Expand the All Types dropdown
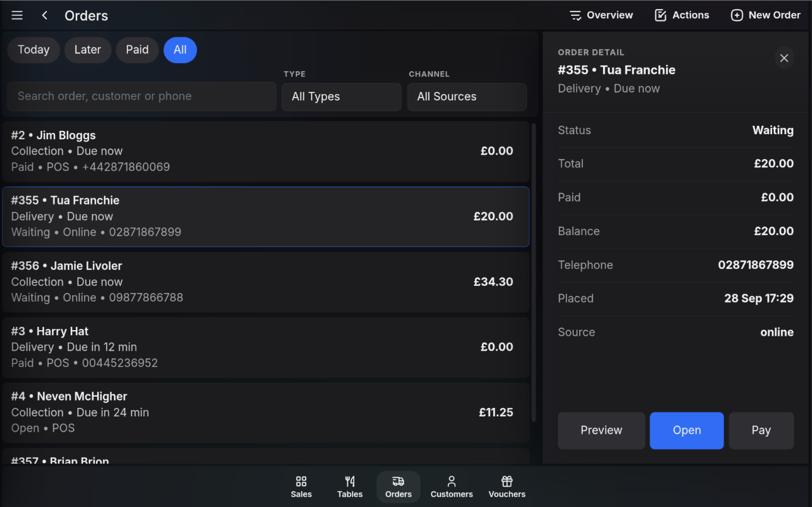The image size is (812, 507). (341, 97)
